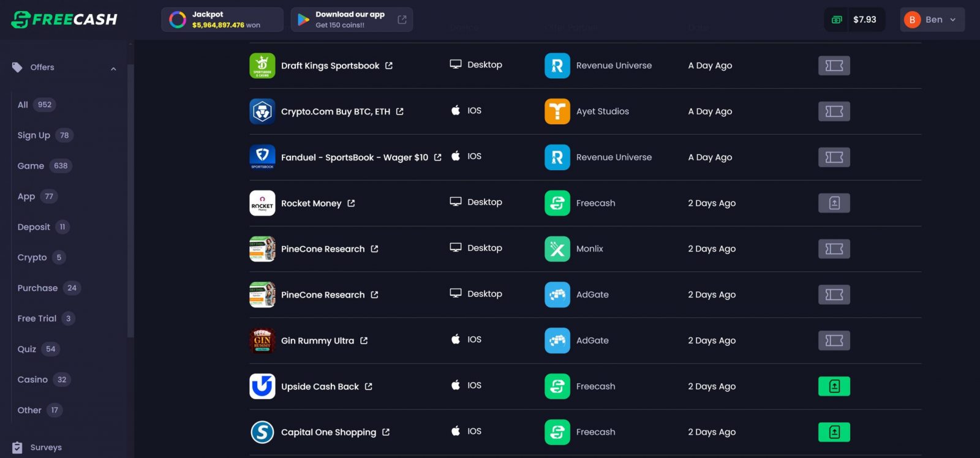
Task: Click the Freecash partner icon on Rocket Money row
Action: pos(557,203)
